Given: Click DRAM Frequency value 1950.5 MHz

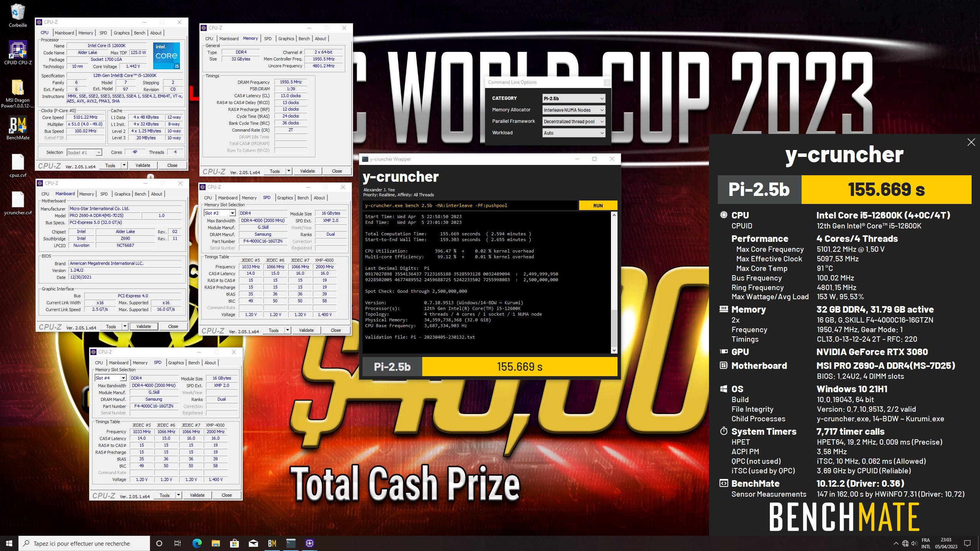Looking at the screenshot, I should (x=291, y=82).
